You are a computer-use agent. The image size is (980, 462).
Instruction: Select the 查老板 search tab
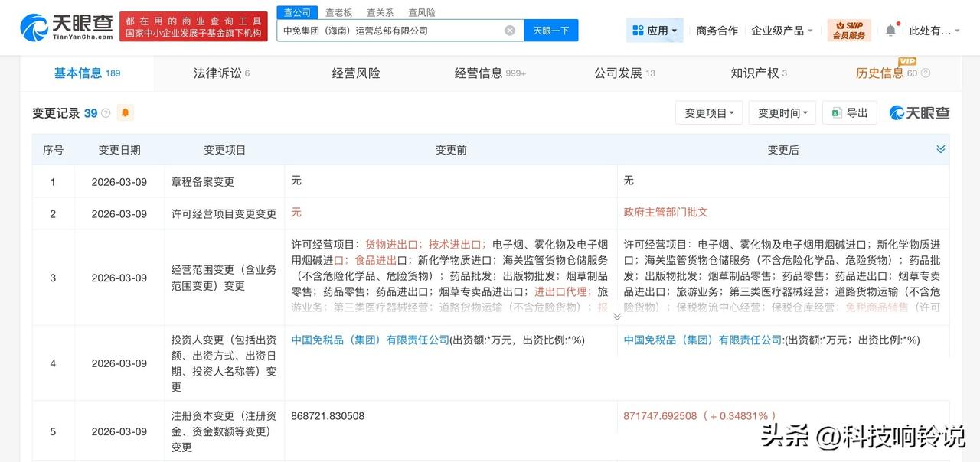click(x=339, y=12)
